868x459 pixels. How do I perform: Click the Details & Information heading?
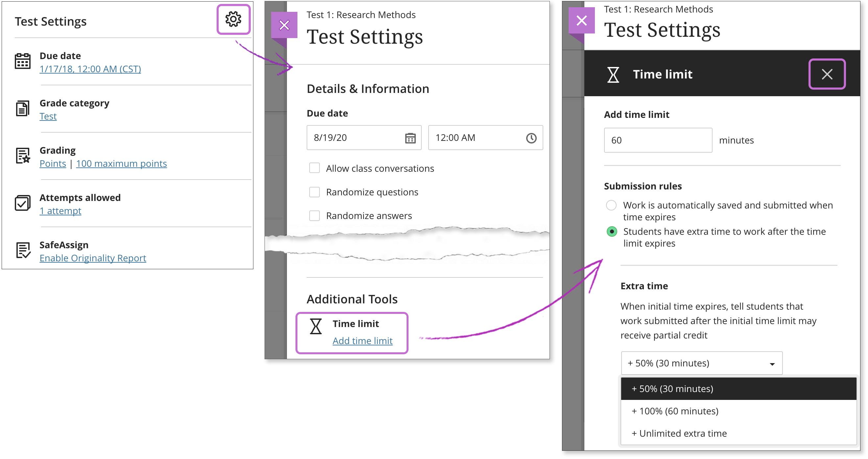pos(368,89)
